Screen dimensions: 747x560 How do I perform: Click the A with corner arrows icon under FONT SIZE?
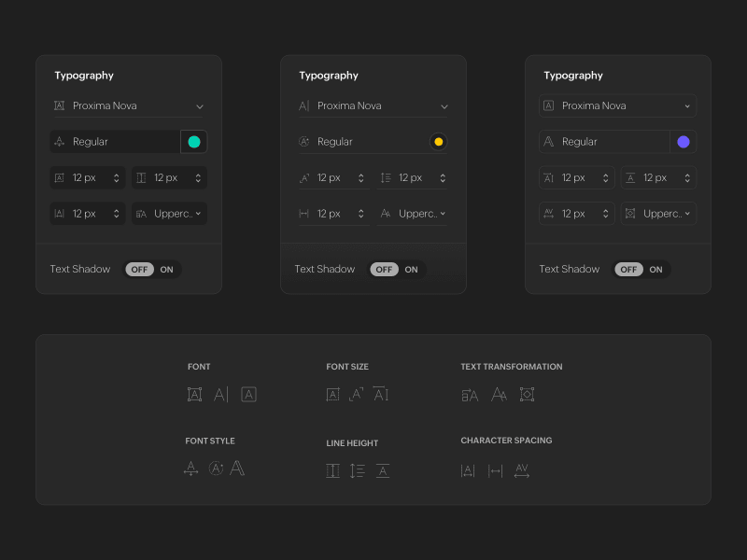[357, 394]
